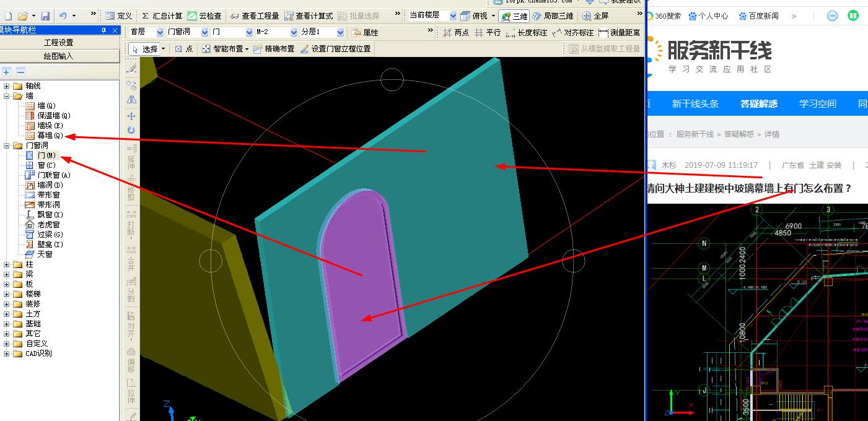Click the 两点 axis tool
Screen dimensions: 868x421
point(456,32)
